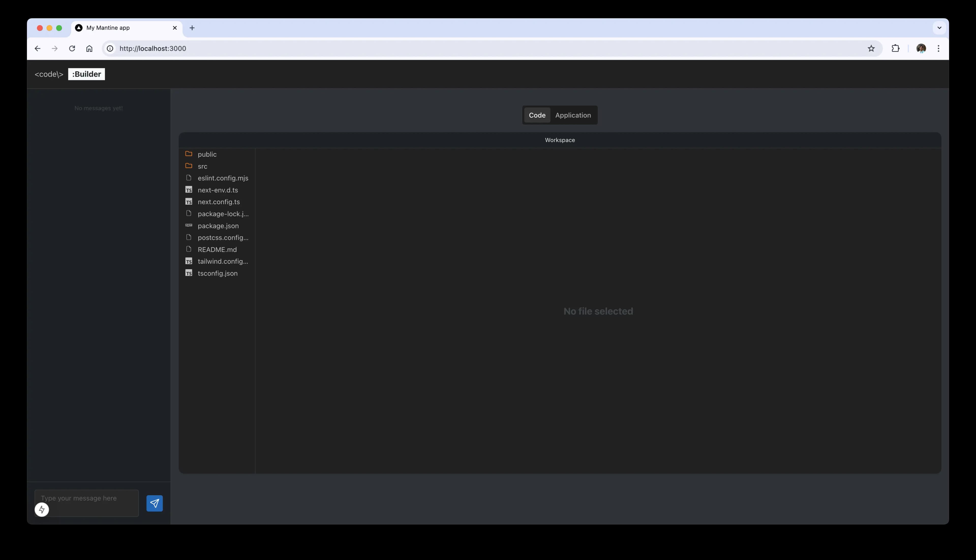Select the next.config.ts file
Image resolution: width=976 pixels, height=560 pixels.
point(219,202)
